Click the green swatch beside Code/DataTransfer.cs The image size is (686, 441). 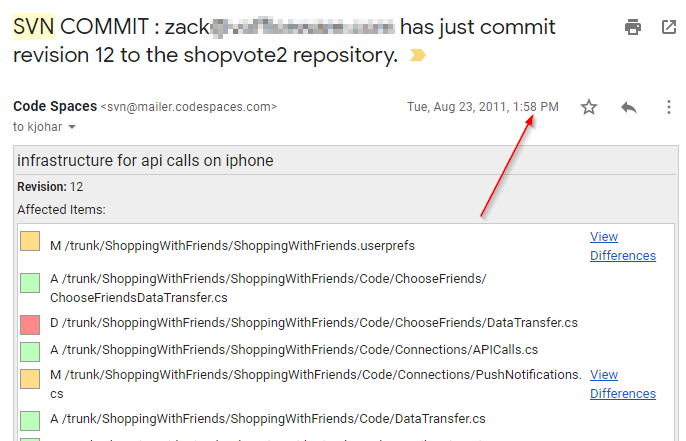(30, 420)
